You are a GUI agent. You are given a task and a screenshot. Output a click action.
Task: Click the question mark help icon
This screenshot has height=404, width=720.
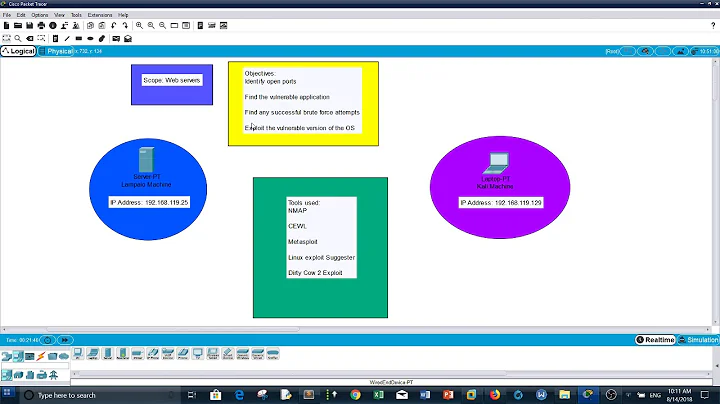(x=713, y=26)
